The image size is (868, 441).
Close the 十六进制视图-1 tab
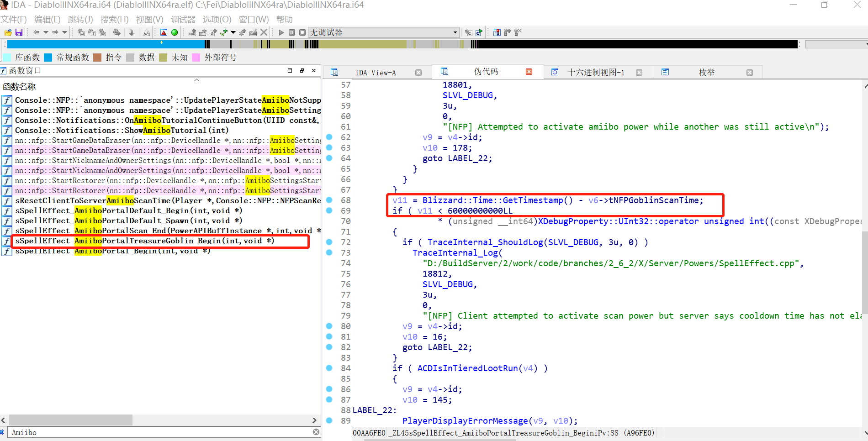coord(639,73)
